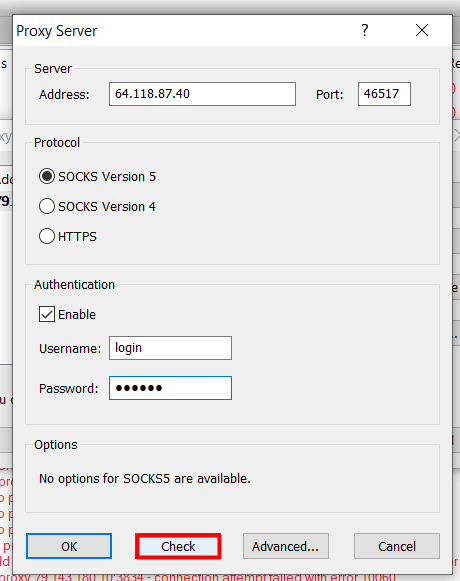Select the HTTPS protocol option
The height and width of the screenshot is (581, 460).
pyautogui.click(x=47, y=236)
